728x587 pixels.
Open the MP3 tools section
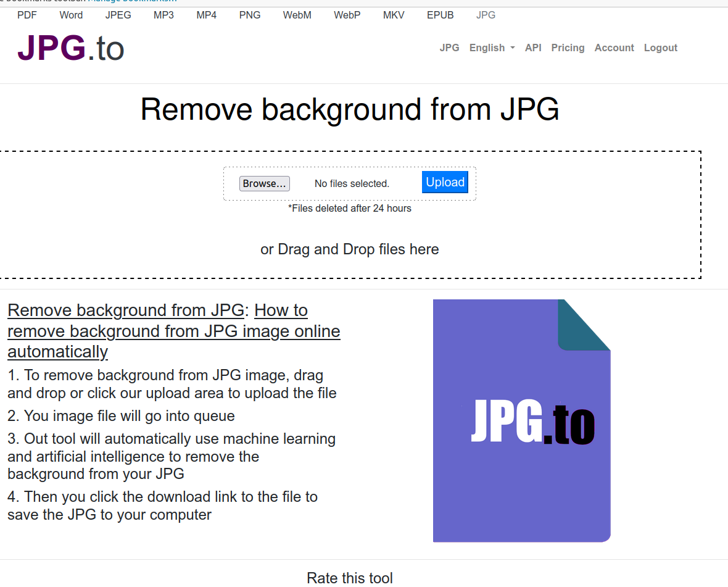point(163,15)
